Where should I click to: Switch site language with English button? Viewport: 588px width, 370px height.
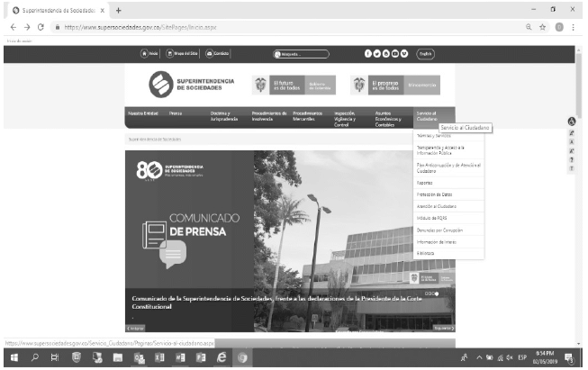(427, 54)
